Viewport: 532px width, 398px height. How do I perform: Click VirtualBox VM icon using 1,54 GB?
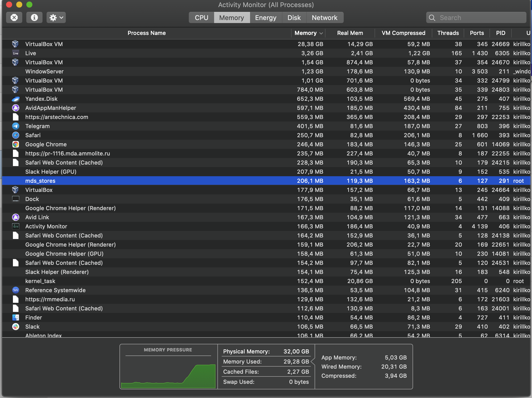[x=15, y=62]
